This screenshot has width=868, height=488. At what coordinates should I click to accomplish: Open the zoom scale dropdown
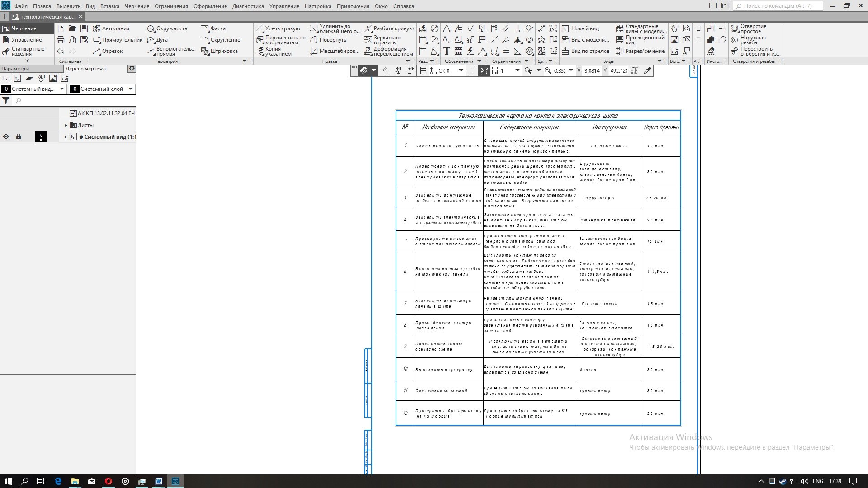[x=571, y=71]
